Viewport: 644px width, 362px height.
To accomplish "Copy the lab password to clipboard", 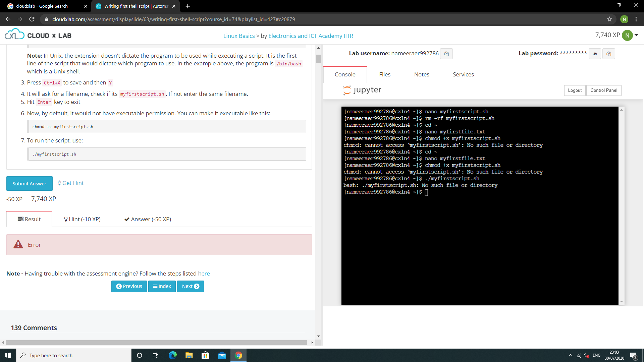I will pyautogui.click(x=608, y=54).
